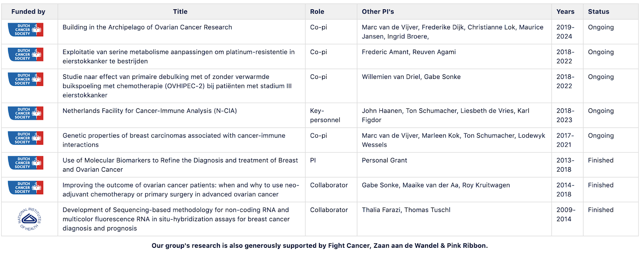Click the "Funded by" column header
644x253 pixels.
click(28, 12)
